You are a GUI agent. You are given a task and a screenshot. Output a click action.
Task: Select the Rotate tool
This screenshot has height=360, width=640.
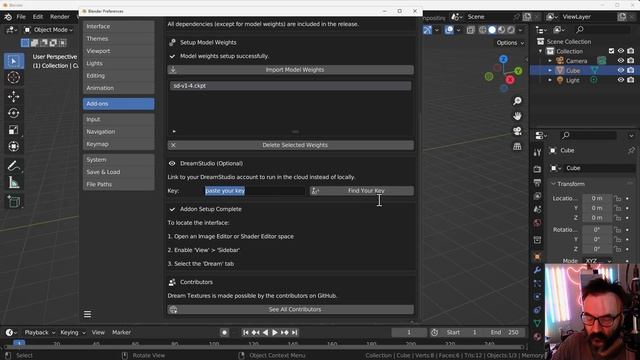14,113
